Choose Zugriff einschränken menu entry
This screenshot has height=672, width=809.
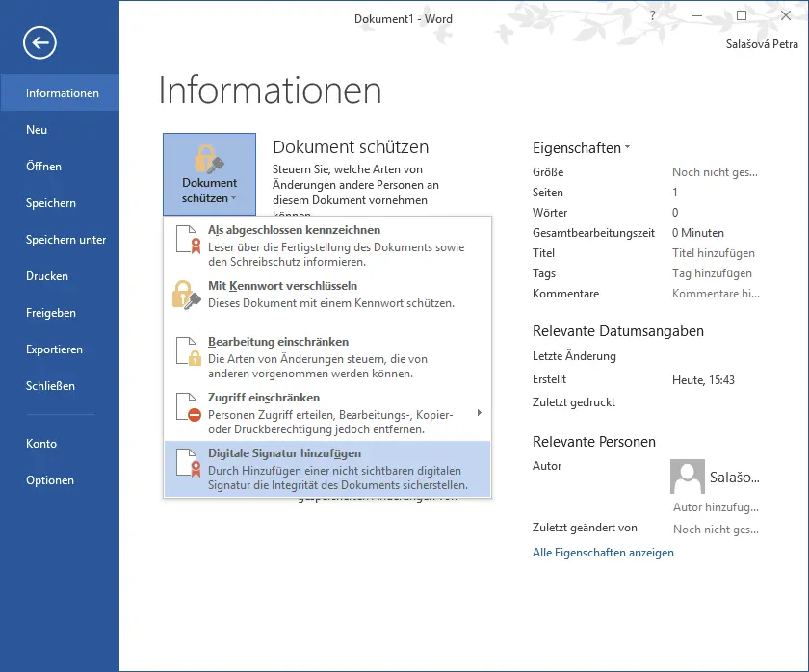327,413
